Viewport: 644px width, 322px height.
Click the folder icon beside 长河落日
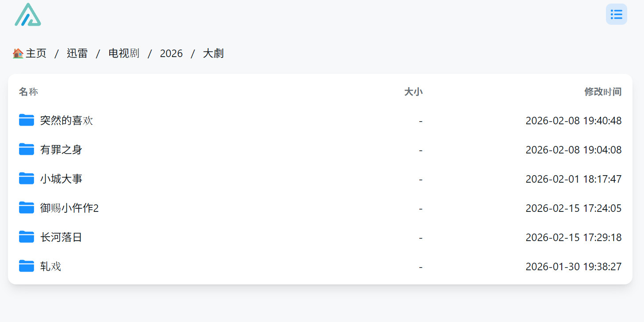pyautogui.click(x=26, y=237)
